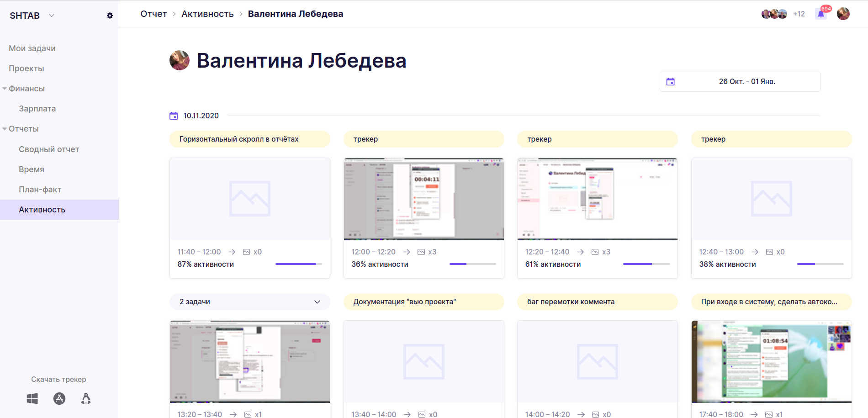Open calendar icon in date range field

tap(670, 82)
